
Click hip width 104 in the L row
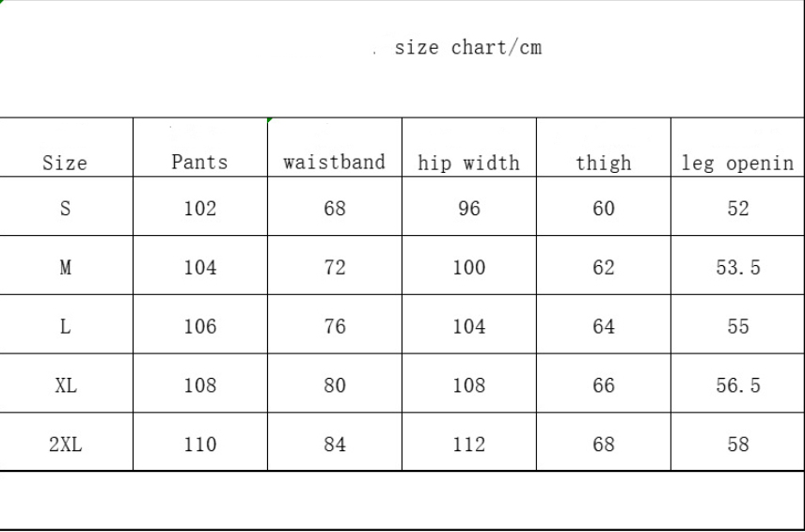coord(468,327)
